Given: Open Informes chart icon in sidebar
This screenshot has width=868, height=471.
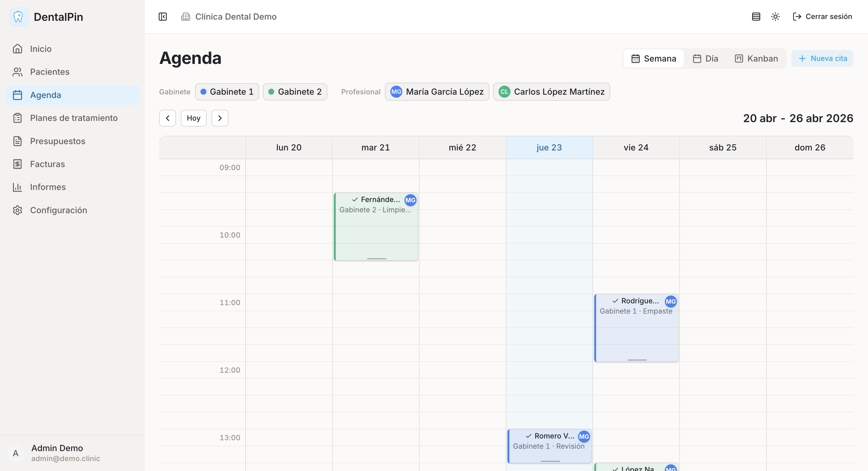Looking at the screenshot, I should 17,187.
